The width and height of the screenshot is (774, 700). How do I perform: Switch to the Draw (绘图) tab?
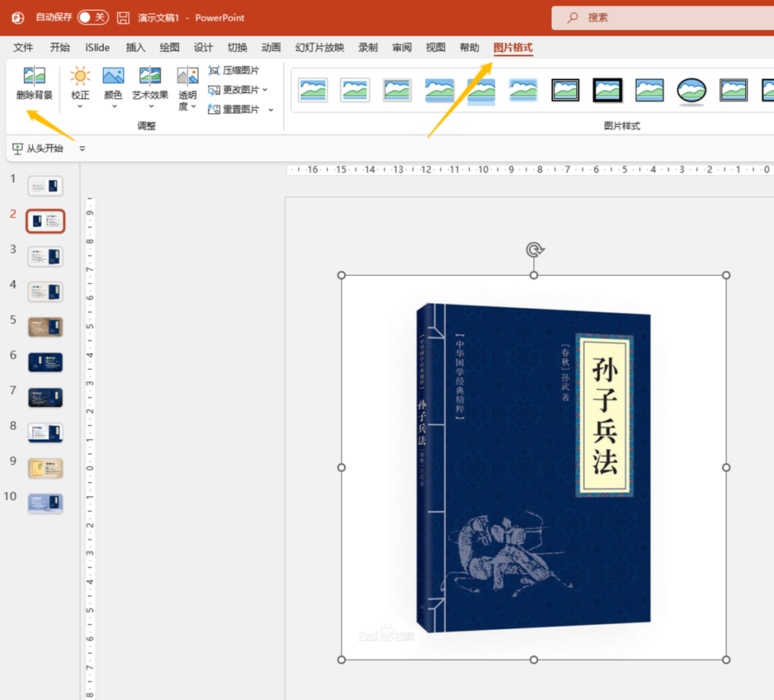click(169, 47)
